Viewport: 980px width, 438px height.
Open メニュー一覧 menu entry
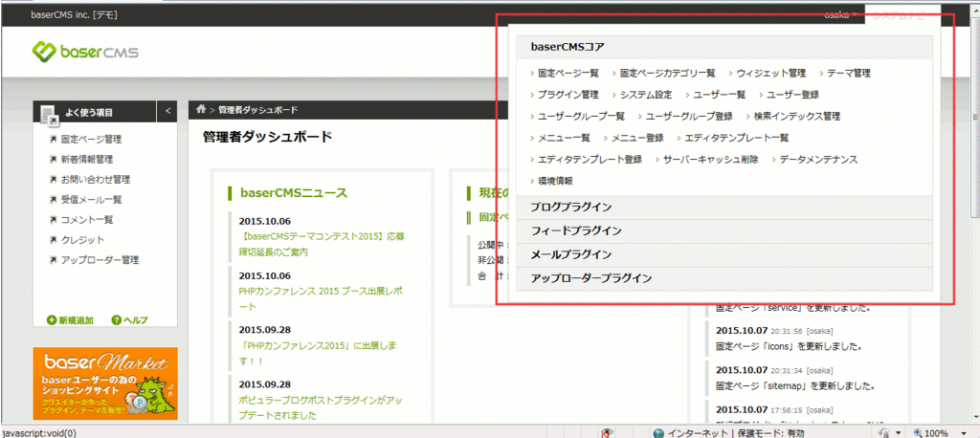564,138
